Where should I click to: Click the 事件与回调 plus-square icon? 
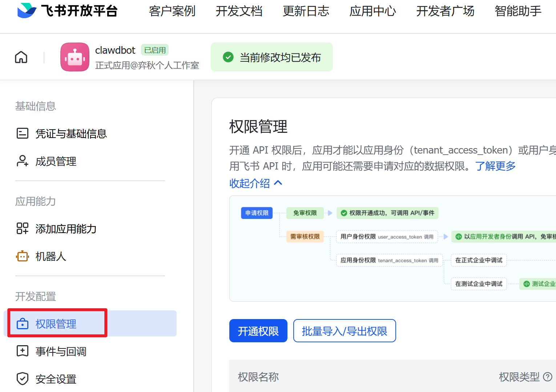click(x=22, y=351)
